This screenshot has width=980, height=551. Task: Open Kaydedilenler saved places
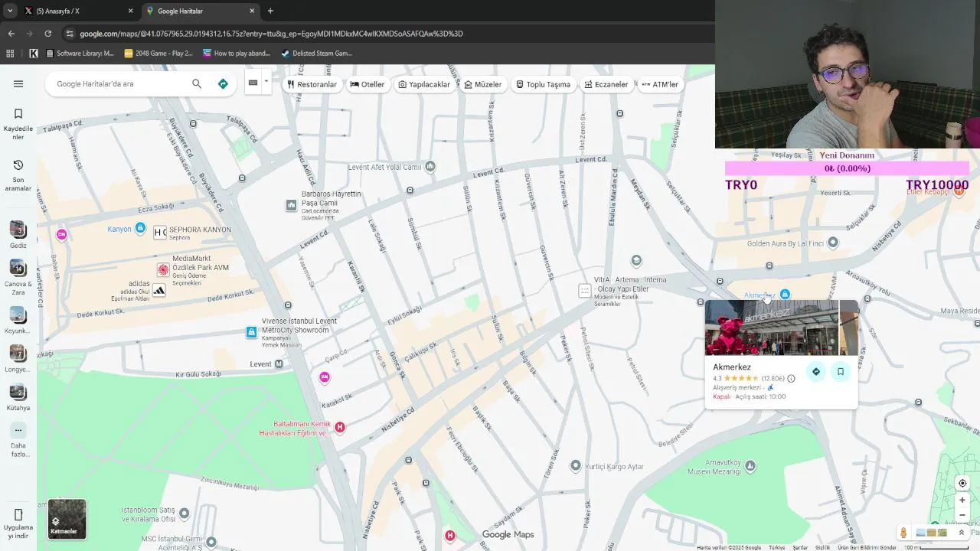click(x=18, y=123)
